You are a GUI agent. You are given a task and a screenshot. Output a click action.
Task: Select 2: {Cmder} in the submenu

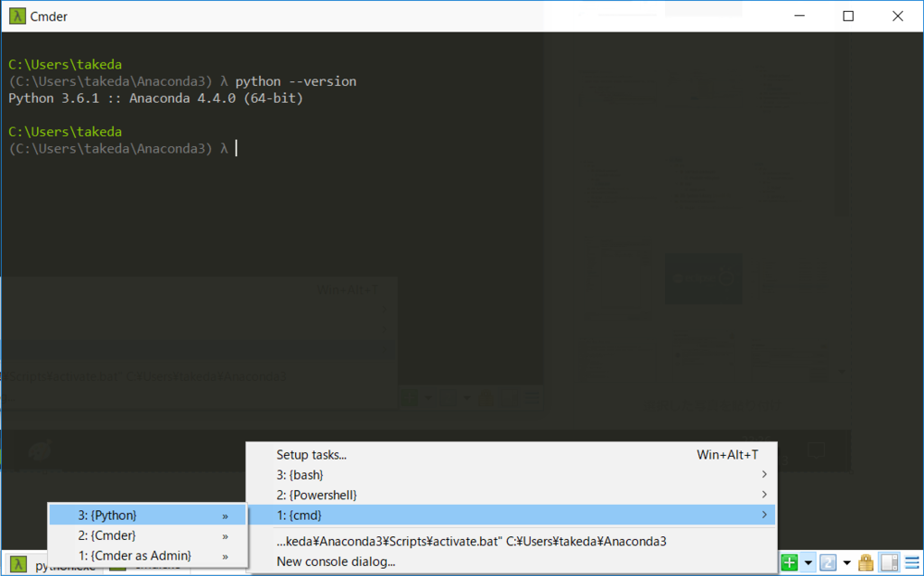(x=147, y=535)
